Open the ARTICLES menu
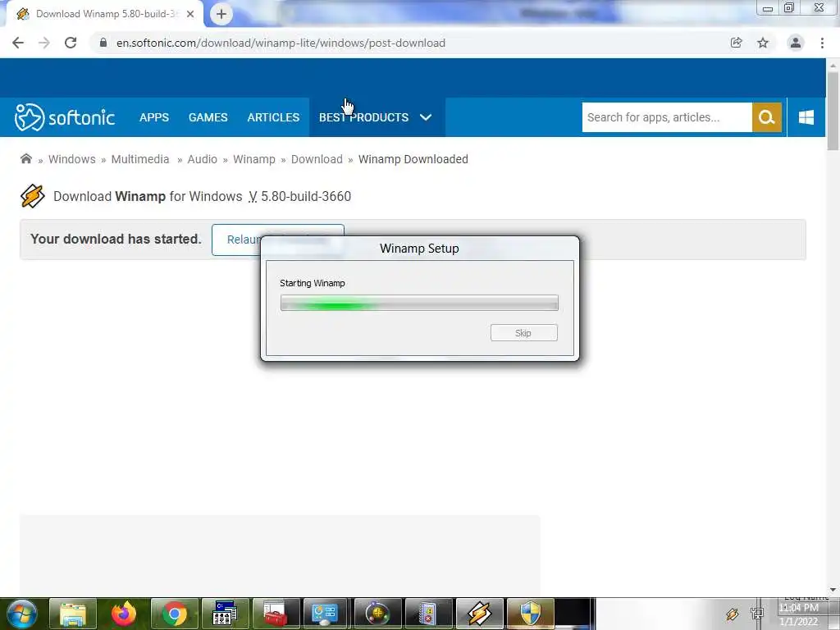This screenshot has width=840, height=630. (x=273, y=117)
